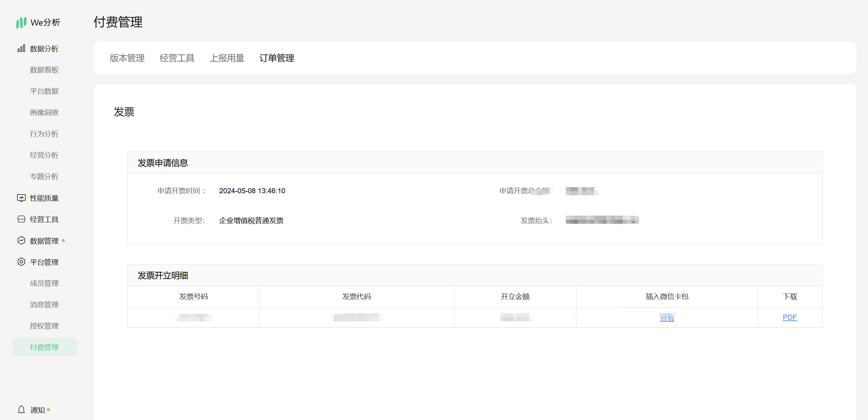Click the 数据管理 hexagon icon
868x420 pixels.
21,241
